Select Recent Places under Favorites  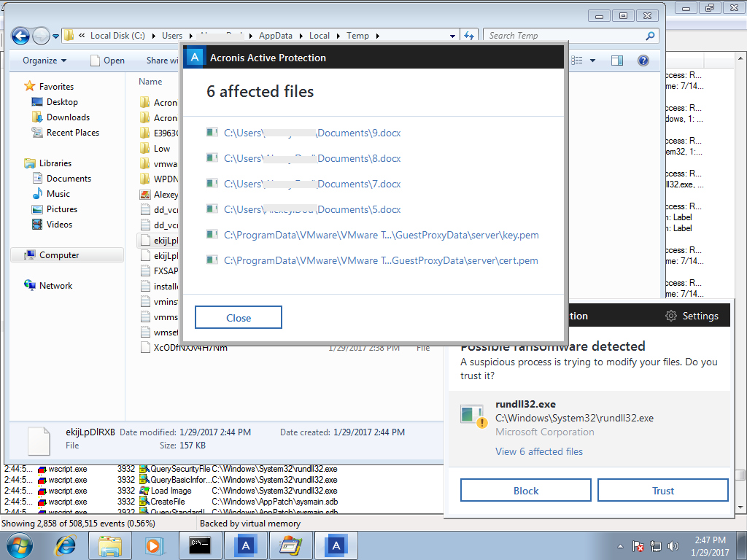coord(65,133)
